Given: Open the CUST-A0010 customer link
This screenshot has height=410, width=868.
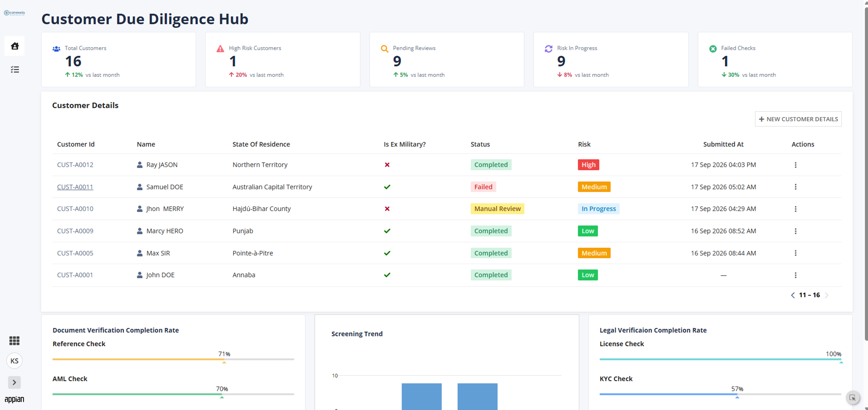Looking at the screenshot, I should 75,209.
